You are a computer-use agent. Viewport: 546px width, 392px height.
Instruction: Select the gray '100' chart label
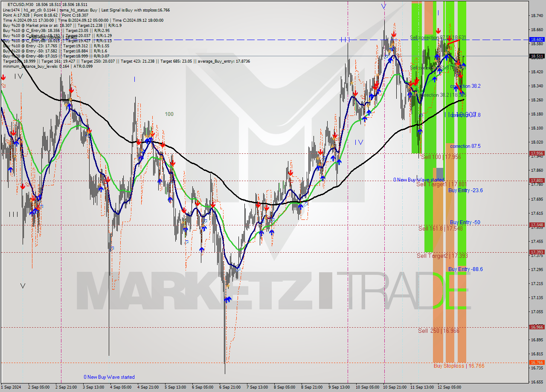pos(169,114)
